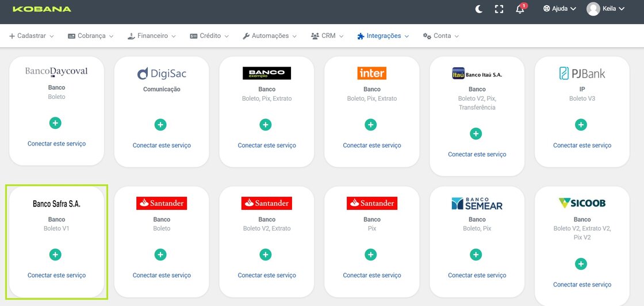644x306 pixels.
Task: Click Conectar este serviço under Banco Itaú
Action: tap(477, 154)
